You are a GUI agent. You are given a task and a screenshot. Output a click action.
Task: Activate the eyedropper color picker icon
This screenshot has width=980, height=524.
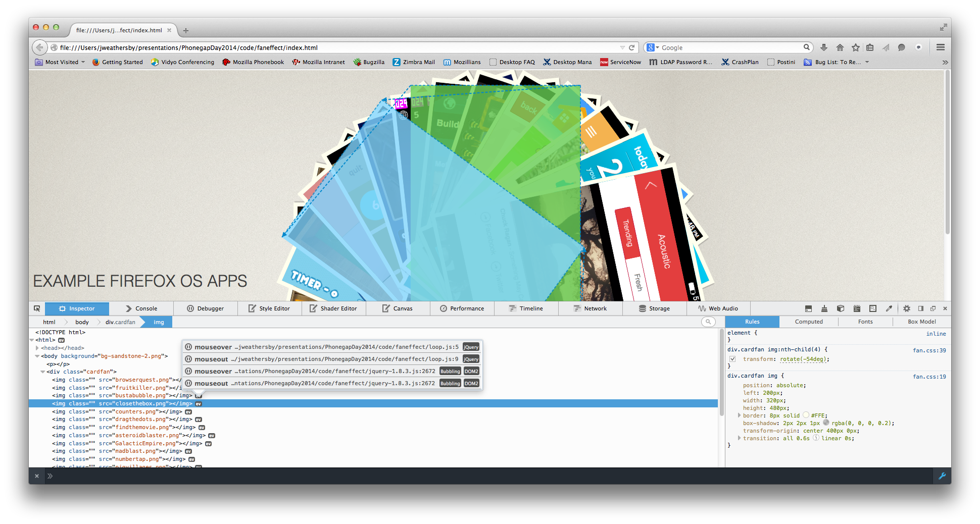[x=889, y=308]
